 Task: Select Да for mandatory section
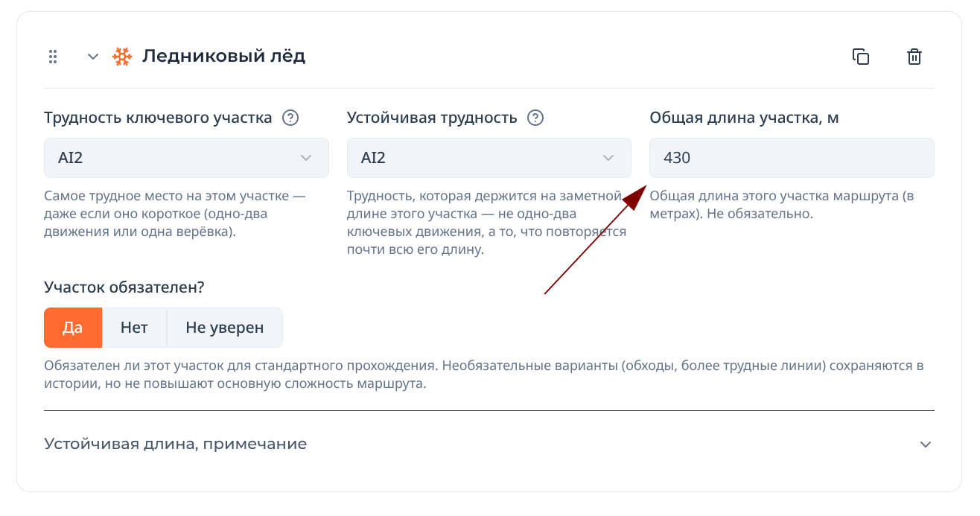[72, 328]
